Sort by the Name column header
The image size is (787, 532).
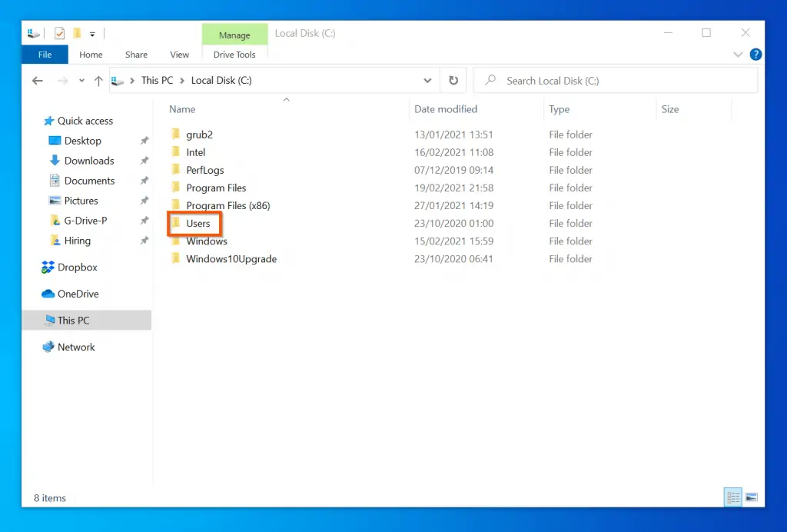coord(182,109)
